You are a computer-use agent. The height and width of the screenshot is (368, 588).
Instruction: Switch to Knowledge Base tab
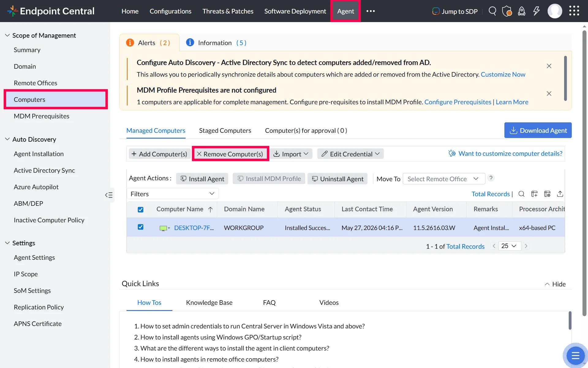(209, 303)
